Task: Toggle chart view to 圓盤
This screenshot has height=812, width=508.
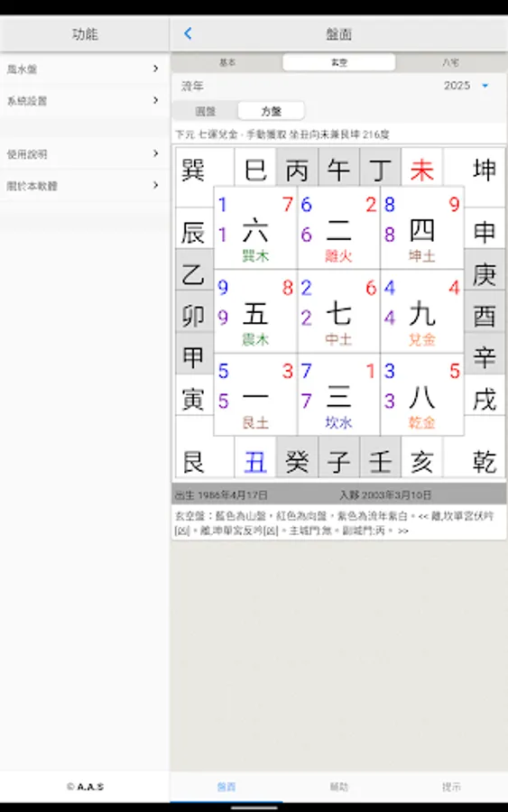Action: (206, 111)
